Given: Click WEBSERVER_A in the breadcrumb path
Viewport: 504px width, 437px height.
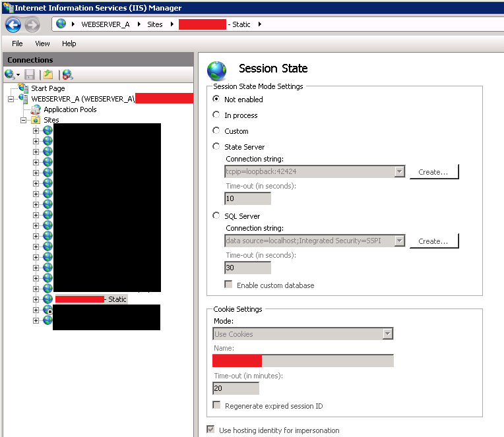Looking at the screenshot, I should pyautogui.click(x=106, y=24).
